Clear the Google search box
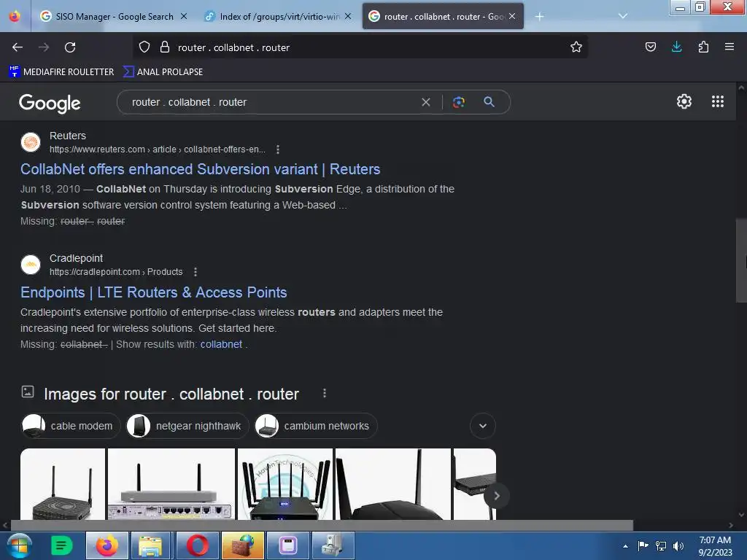Screen dimensions: 747x560 coord(426,102)
